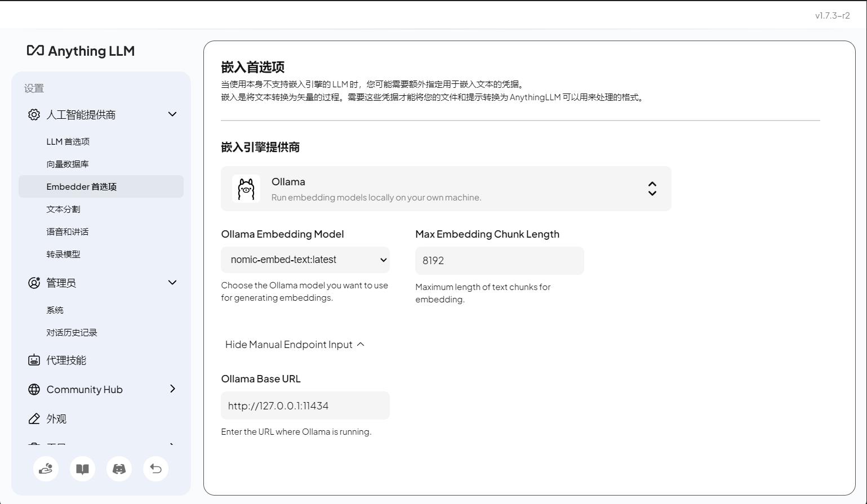
Task: Open the documentation book icon
Action: pyautogui.click(x=82, y=469)
